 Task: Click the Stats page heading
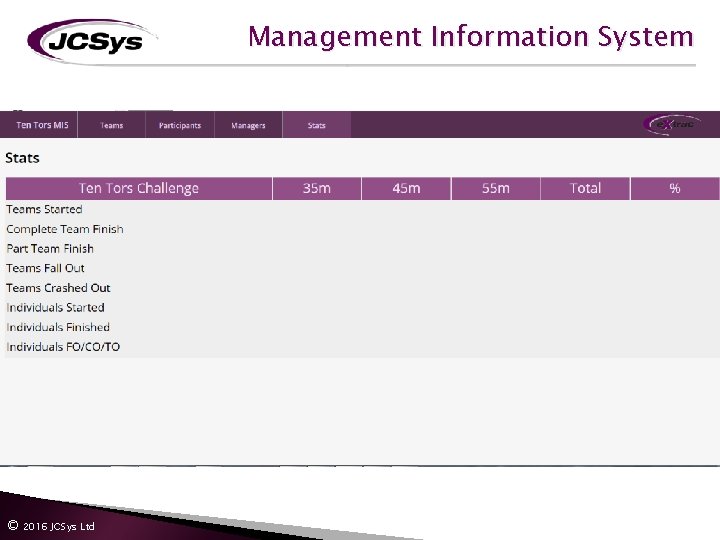pos(22,158)
